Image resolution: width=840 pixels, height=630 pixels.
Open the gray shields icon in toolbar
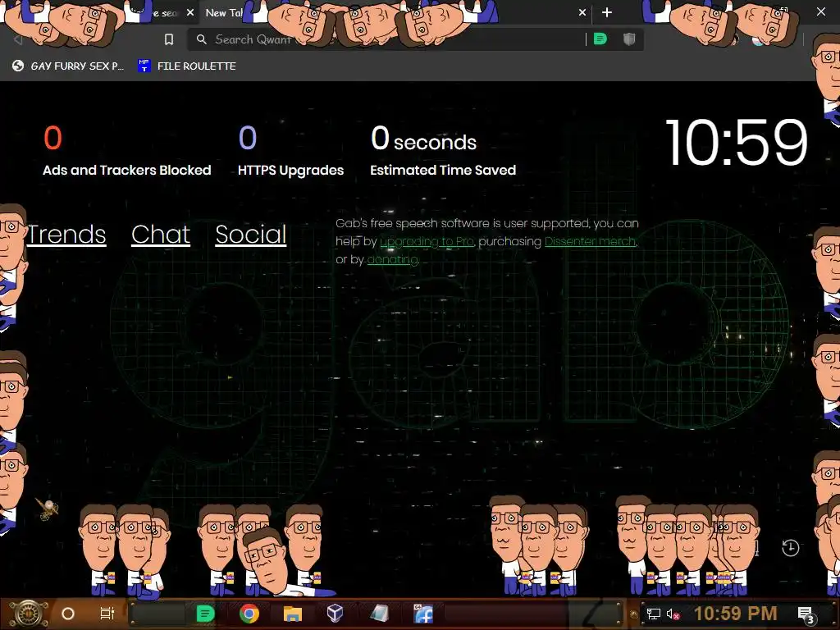point(629,39)
